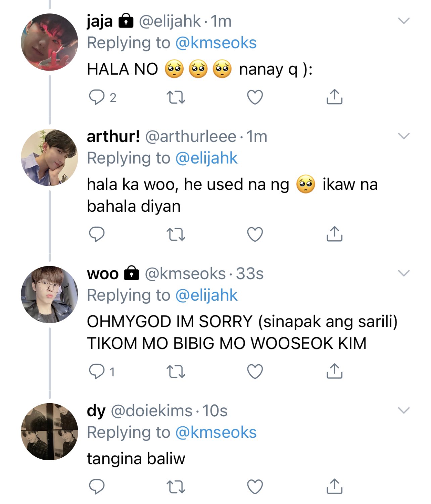
Task: Retweet arthur!'s hala ka woo tweet
Action: click(176, 235)
